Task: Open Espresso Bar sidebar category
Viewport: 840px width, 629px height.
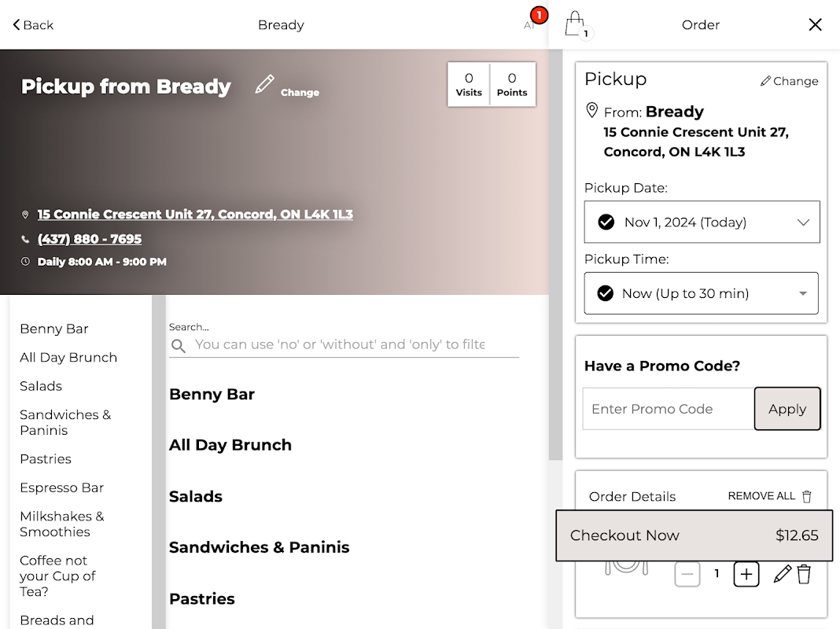Action: (x=61, y=487)
